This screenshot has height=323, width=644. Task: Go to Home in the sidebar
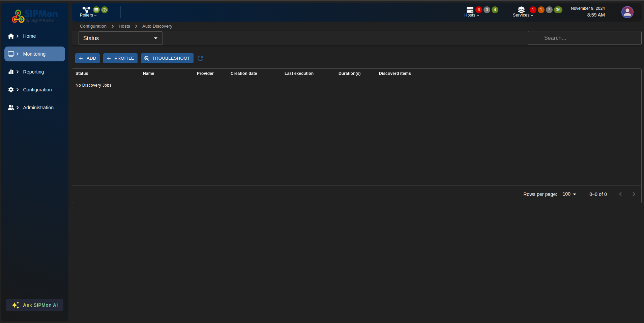(x=29, y=36)
